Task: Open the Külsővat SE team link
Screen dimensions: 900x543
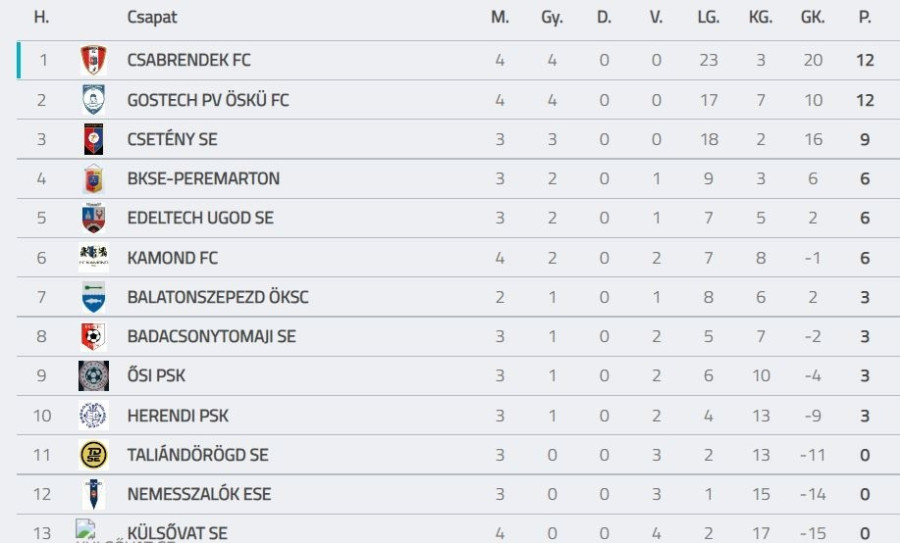Action: [178, 533]
